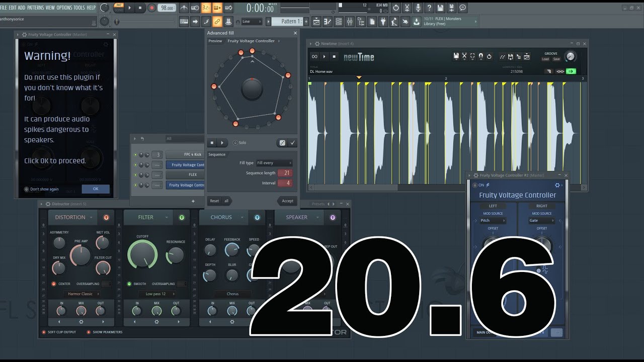Toggle the Filter module power button

coord(182,217)
